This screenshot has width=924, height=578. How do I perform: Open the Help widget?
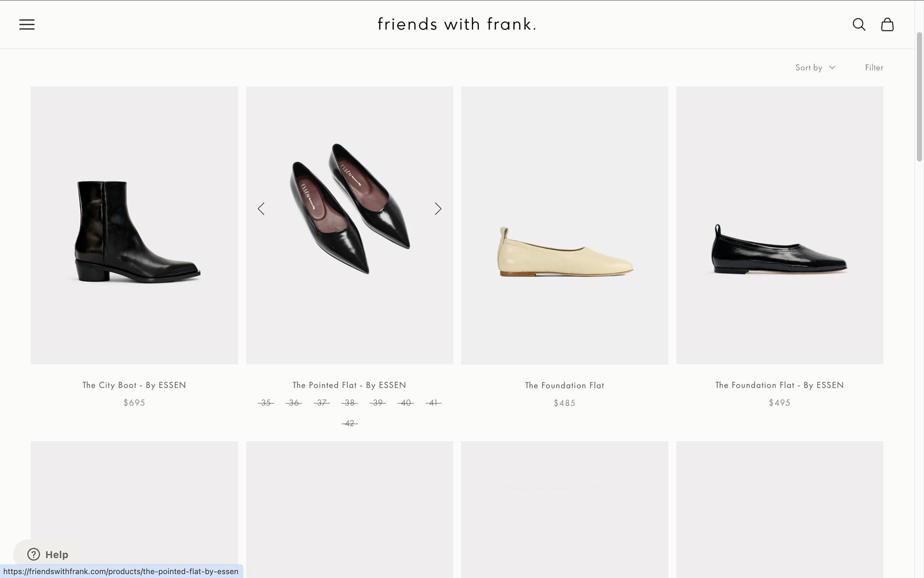click(x=48, y=554)
